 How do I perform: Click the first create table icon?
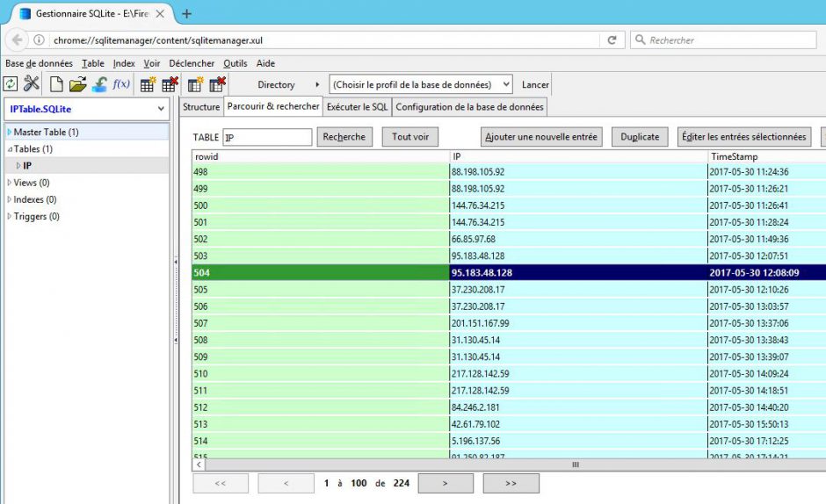(149, 84)
